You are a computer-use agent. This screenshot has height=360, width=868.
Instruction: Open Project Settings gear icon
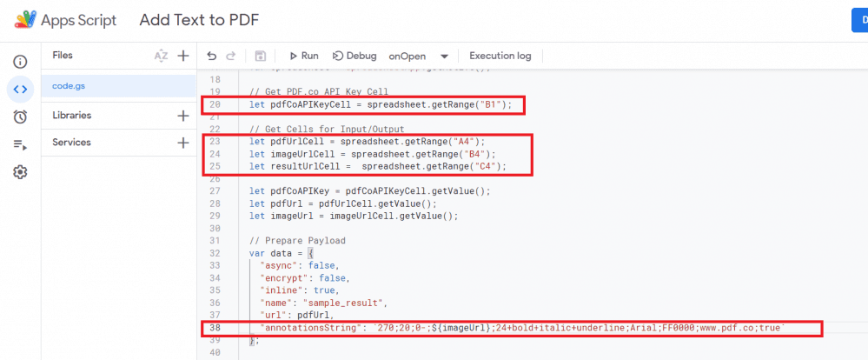[20, 172]
